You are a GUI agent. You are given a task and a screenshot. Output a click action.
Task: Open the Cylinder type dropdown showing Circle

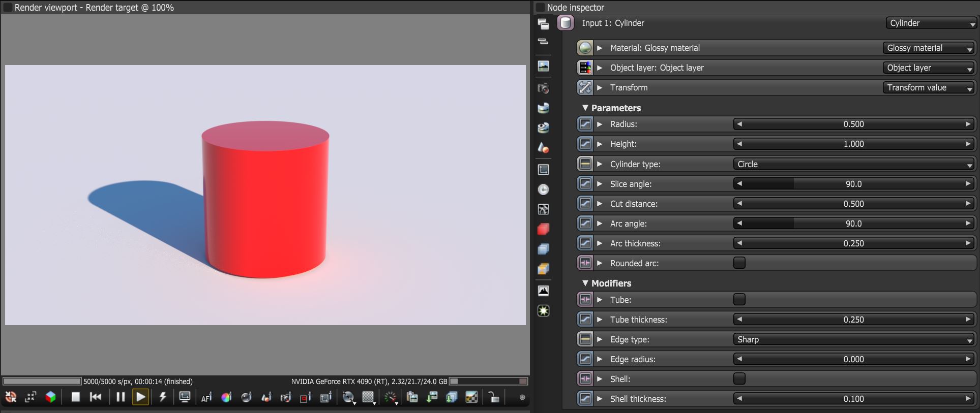854,164
